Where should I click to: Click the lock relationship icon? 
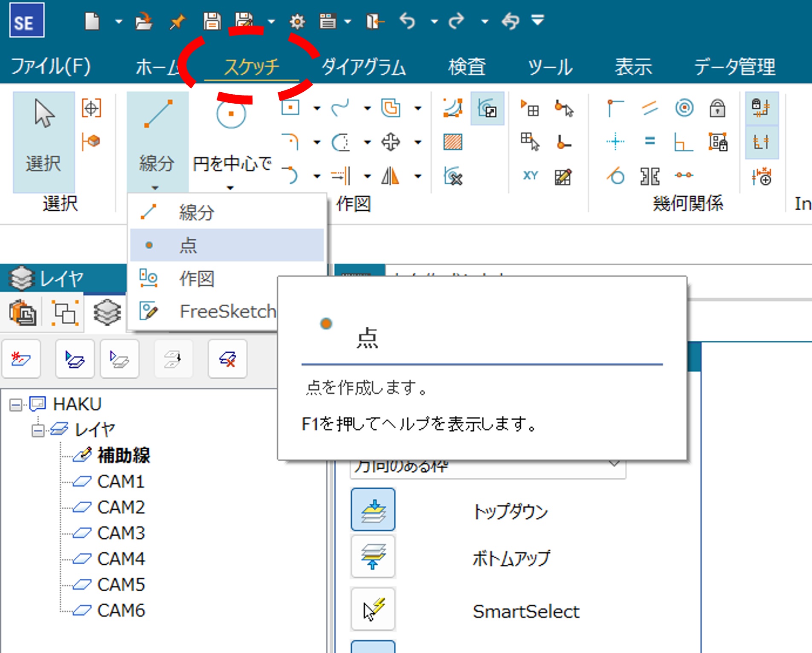pyautogui.click(x=717, y=108)
